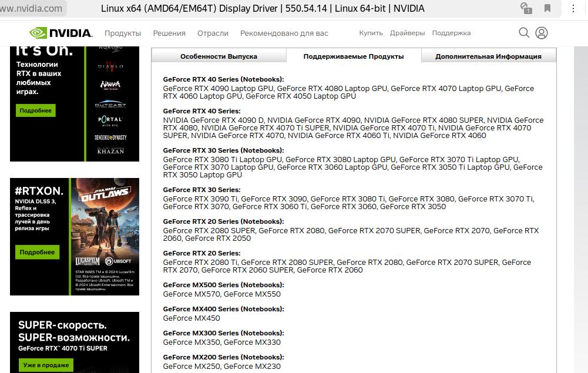Click the text GeForce MX350, GeForce MX330
The image size is (588, 373).
[221, 342]
